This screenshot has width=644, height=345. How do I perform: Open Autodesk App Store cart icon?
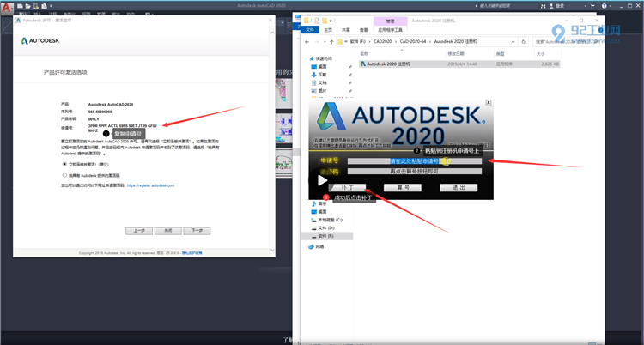(592, 6)
